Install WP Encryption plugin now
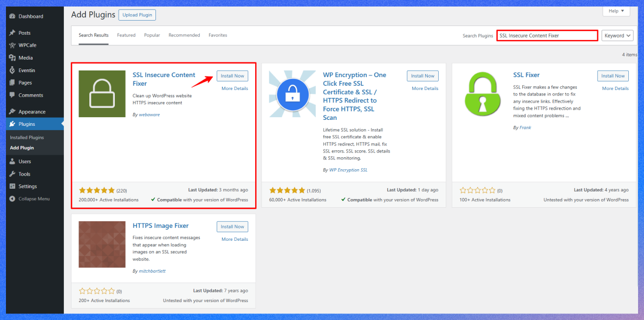 pyautogui.click(x=422, y=76)
